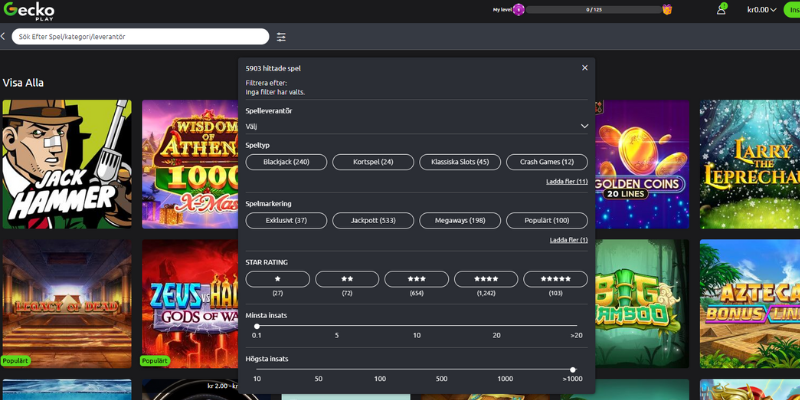Open the user account profile icon
800x400 pixels.
click(721, 9)
